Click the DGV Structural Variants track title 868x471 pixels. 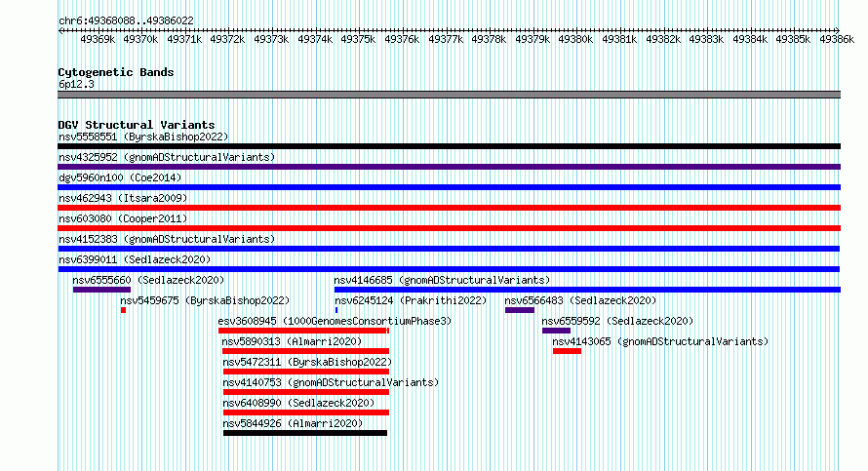coord(137,125)
